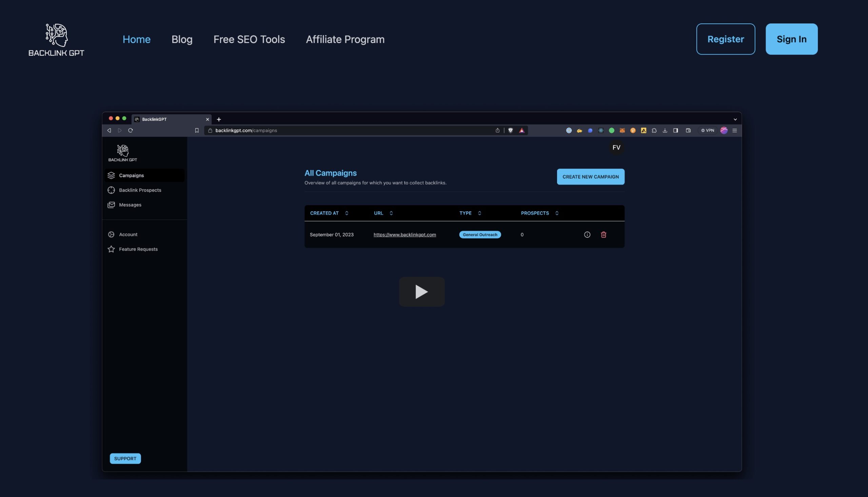Click the FV user avatar
Image resolution: width=868 pixels, height=497 pixels.
pos(616,148)
